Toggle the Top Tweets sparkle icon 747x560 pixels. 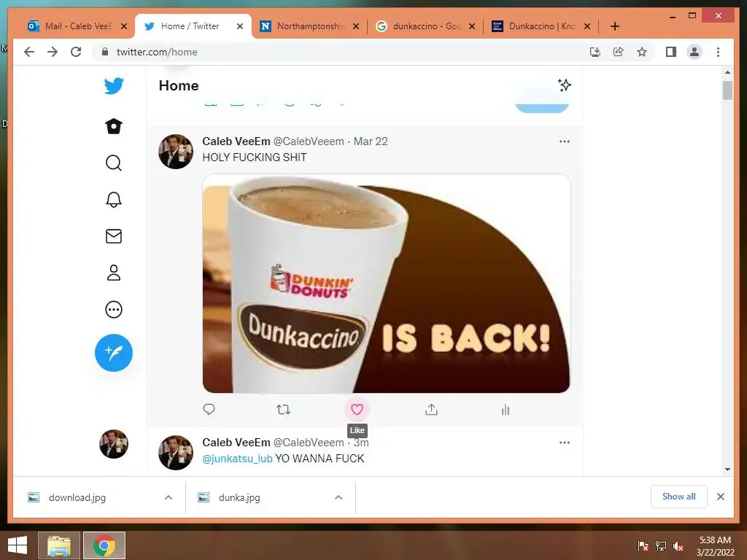565,85
